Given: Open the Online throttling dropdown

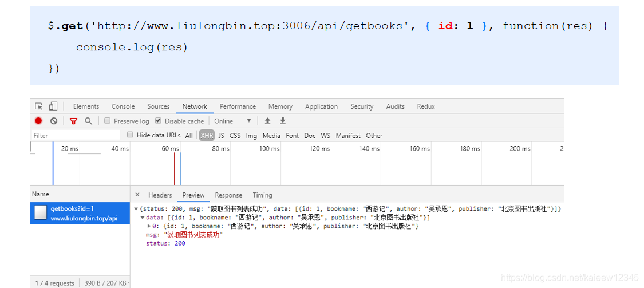Looking at the screenshot, I should click(x=232, y=121).
